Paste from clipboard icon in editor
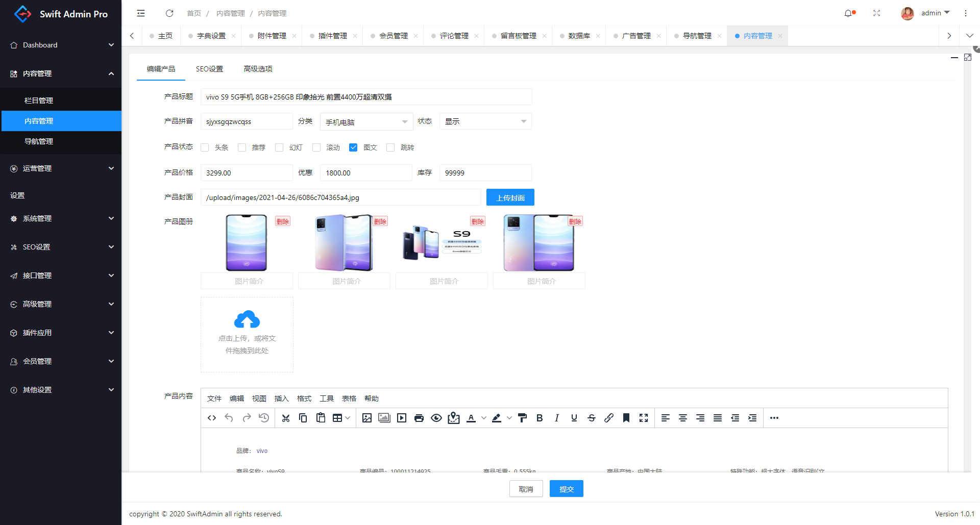The height and width of the screenshot is (525, 980). [x=321, y=418]
